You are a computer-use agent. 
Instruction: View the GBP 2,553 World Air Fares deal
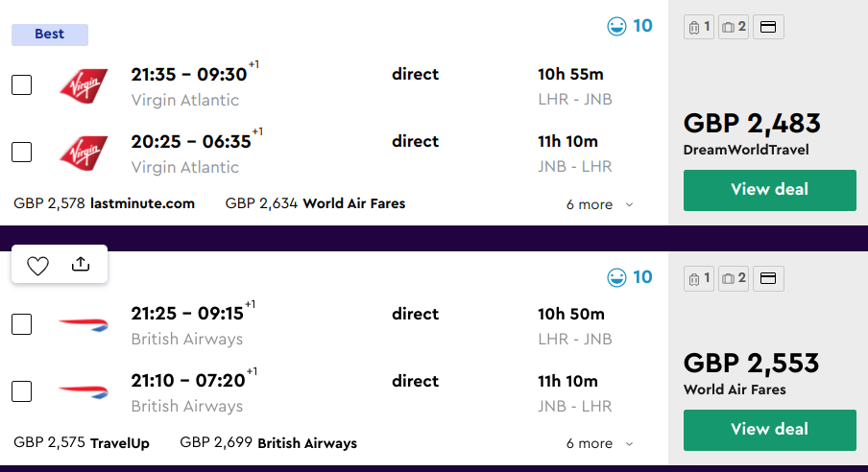pos(769,429)
